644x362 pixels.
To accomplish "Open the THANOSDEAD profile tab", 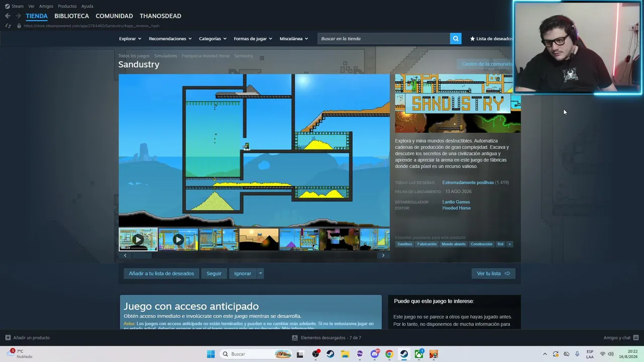I will click(x=160, y=16).
